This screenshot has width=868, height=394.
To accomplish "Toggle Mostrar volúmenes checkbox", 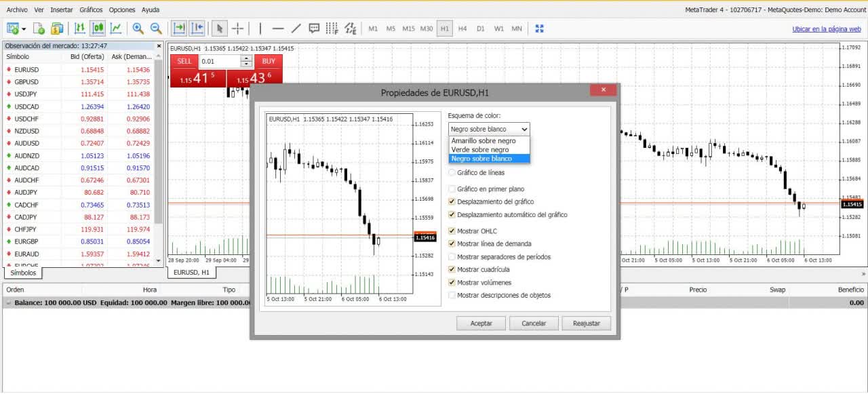I will click(x=452, y=283).
